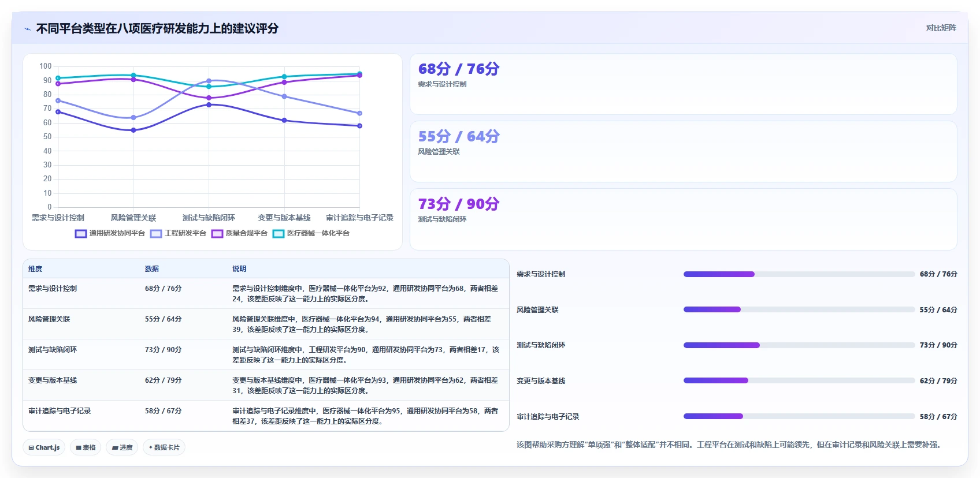Image resolution: width=980 pixels, height=478 pixels.
Task: Select the 55分 / 64分 data card
Action: point(684,152)
